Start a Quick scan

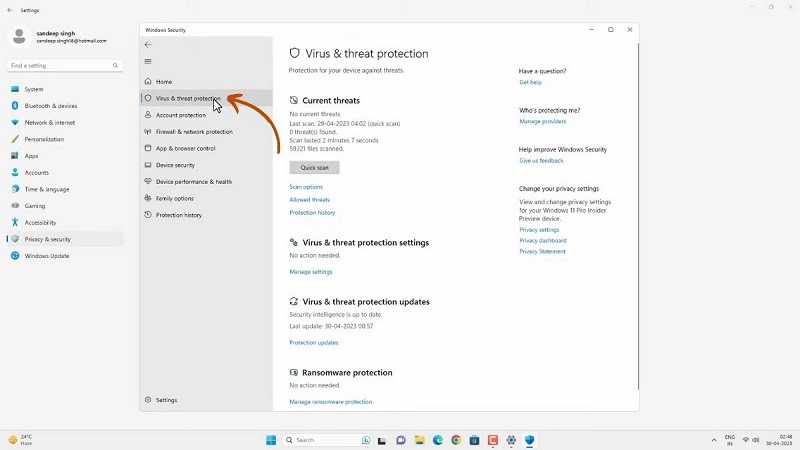click(x=314, y=167)
